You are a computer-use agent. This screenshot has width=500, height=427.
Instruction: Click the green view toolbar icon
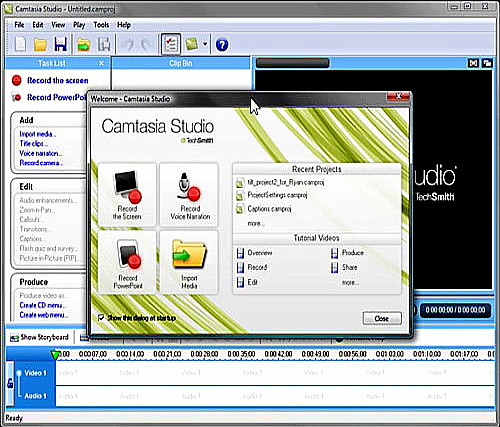click(x=193, y=44)
